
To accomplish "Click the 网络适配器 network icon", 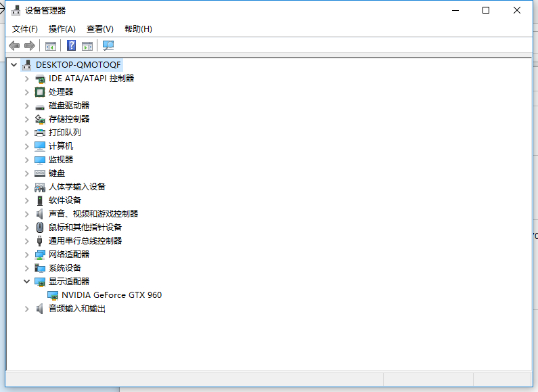I will click(x=40, y=255).
